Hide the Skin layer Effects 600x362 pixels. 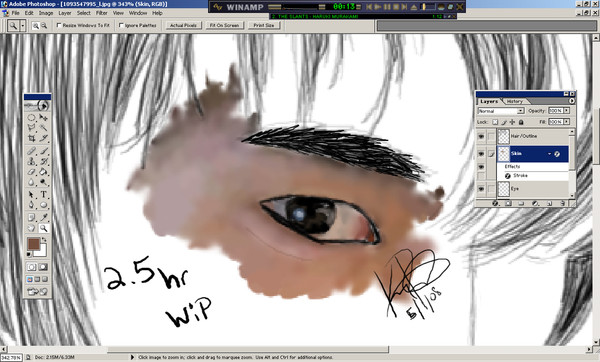tap(481, 166)
